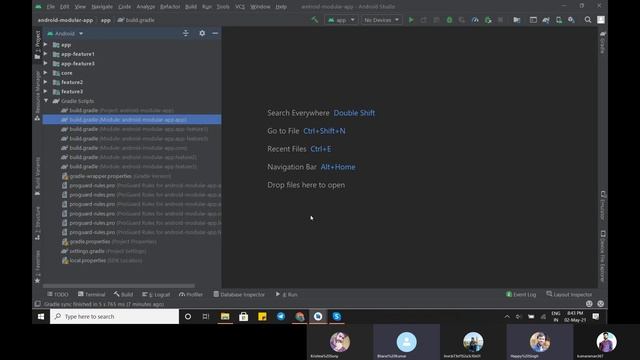
Task: Open the 6: Logcat tool window tab
Action: pos(156,294)
